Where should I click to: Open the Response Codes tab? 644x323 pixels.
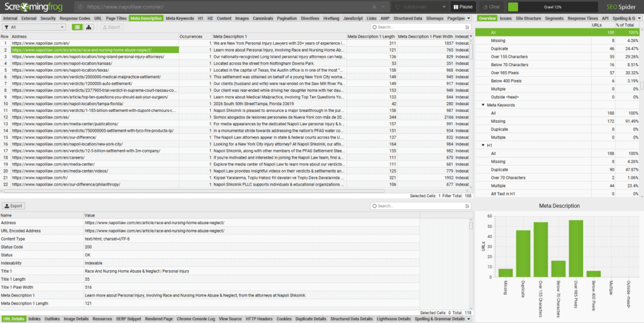[x=75, y=18]
